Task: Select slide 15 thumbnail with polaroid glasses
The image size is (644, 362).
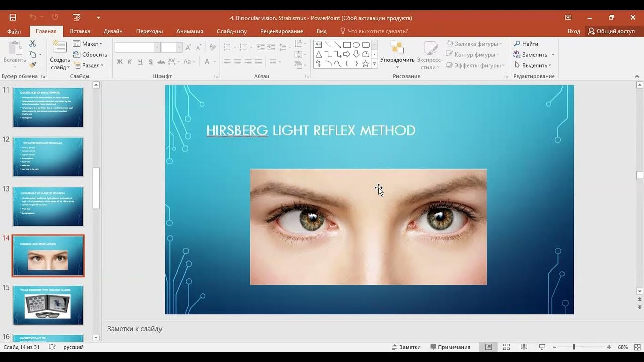Action: 48,305
